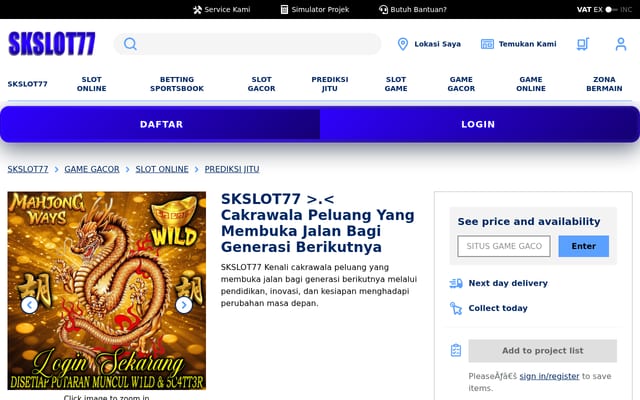
Task: Click Add to project list button
Action: pos(542,351)
